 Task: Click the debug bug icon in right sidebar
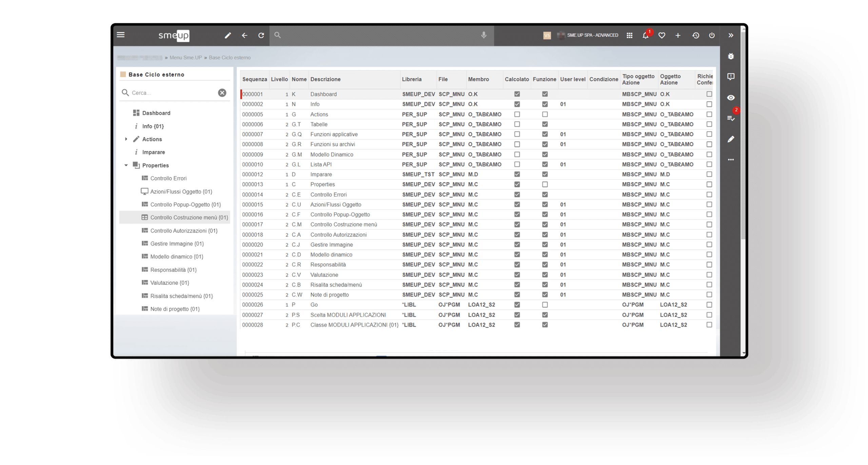731,56
